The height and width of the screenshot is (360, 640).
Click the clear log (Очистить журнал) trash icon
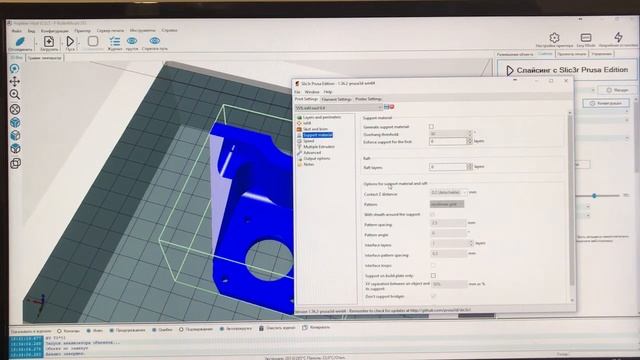(x=261, y=328)
